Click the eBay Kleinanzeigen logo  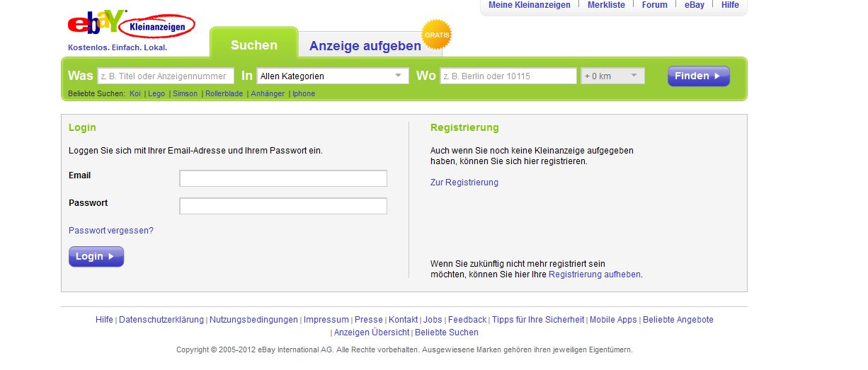(x=131, y=25)
